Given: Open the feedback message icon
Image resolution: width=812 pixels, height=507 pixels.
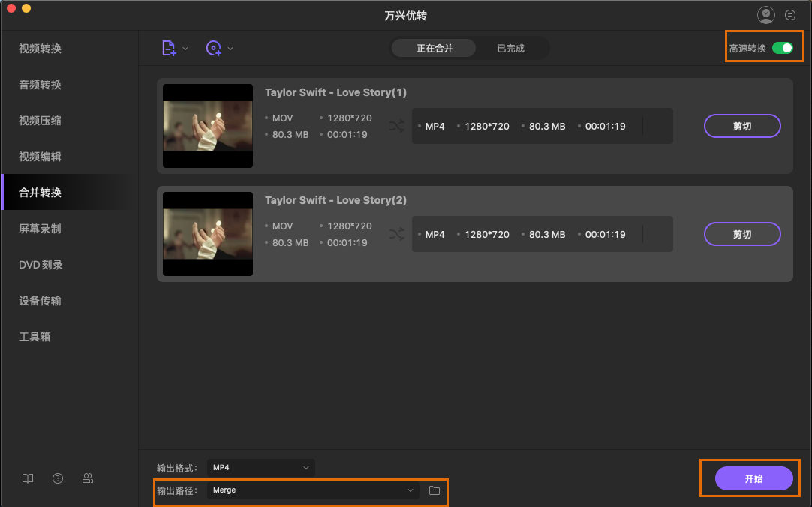Looking at the screenshot, I should [x=790, y=15].
